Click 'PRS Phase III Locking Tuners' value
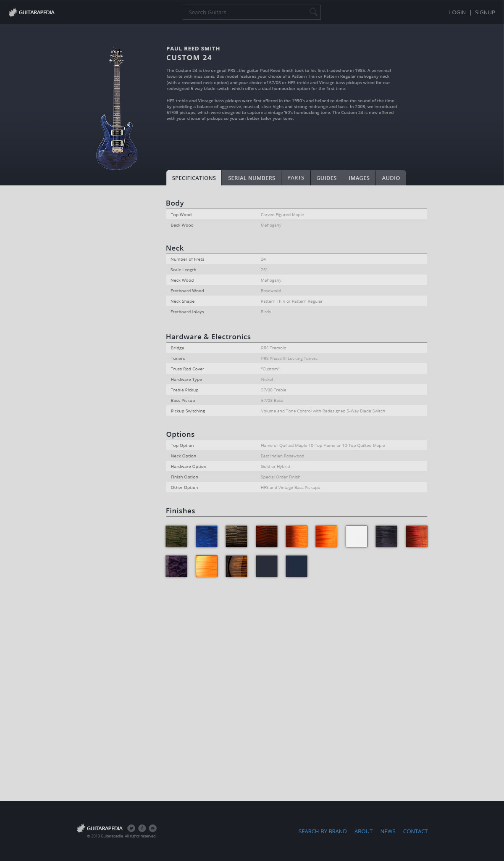 (289, 359)
